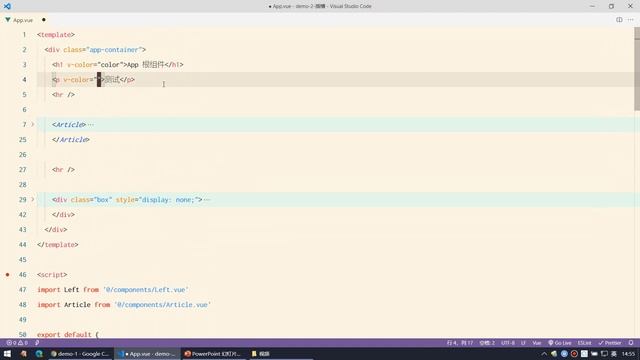
Task: Expand folded Article block on line 7
Action: coord(33,124)
